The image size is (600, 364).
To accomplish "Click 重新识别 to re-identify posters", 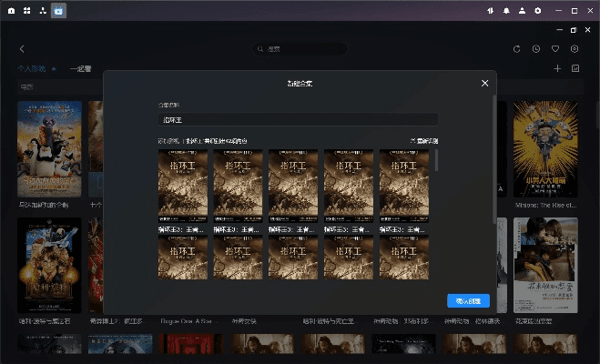I will (424, 141).
